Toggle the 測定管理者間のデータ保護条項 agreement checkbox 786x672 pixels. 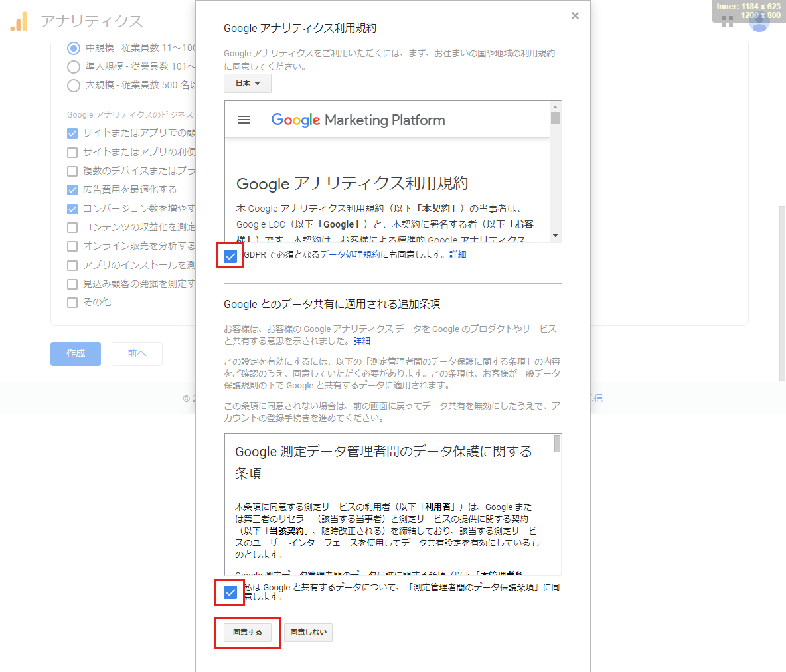click(230, 592)
